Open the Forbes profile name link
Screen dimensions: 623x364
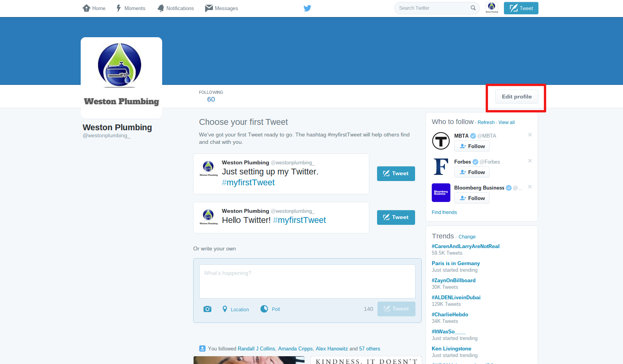tap(462, 162)
